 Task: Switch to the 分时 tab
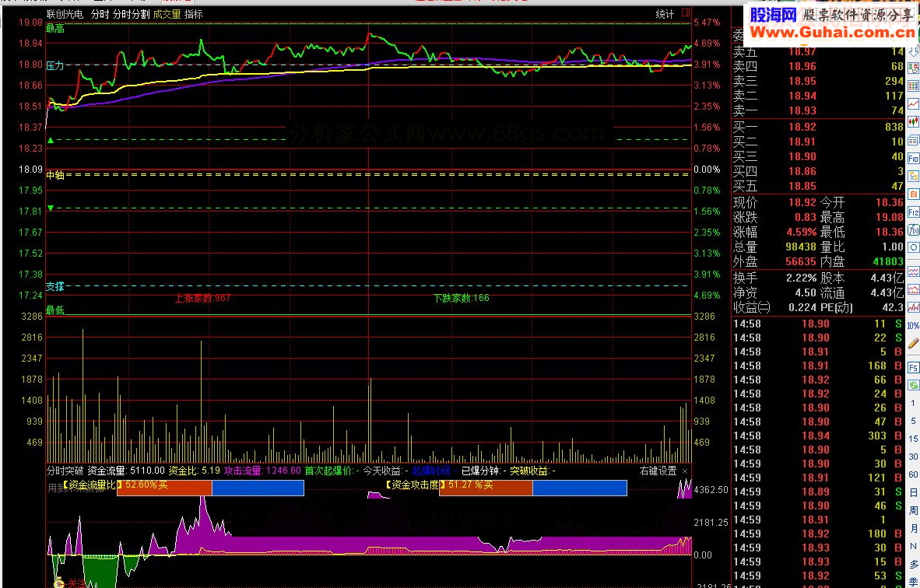[x=100, y=14]
